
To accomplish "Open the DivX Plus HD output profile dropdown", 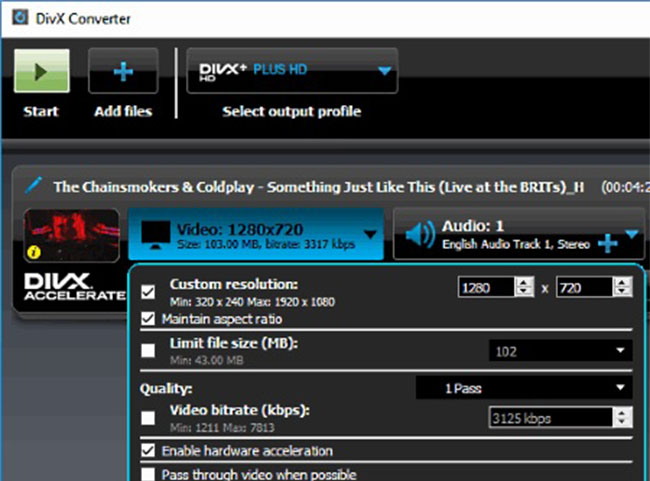I will [x=292, y=70].
